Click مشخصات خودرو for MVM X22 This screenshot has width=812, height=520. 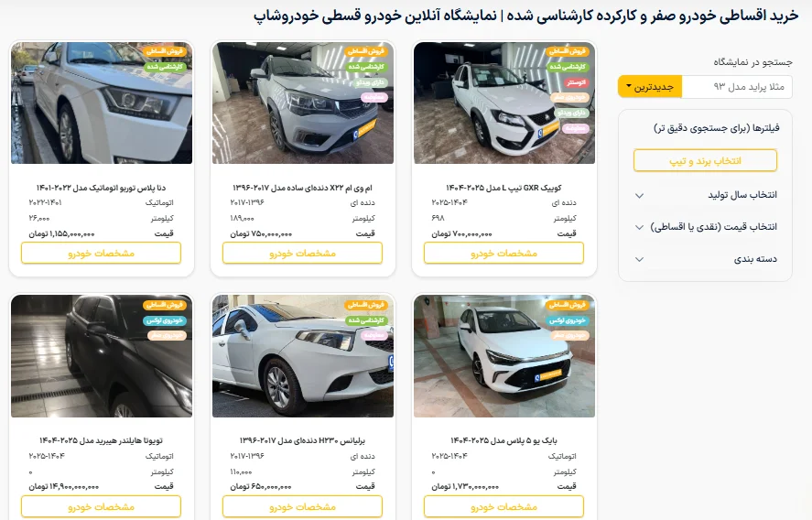302,254
